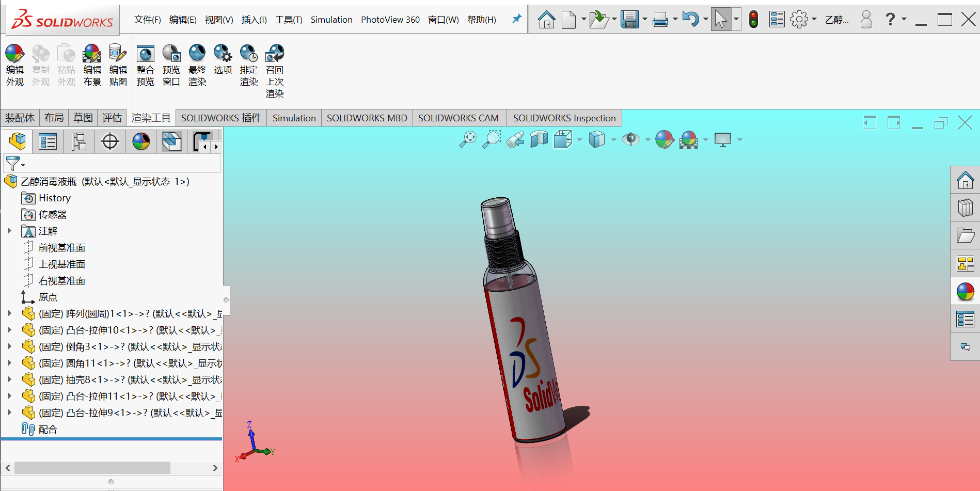Open Appearances, Scenes and Decals pane
The image size is (980, 491).
pos(965,292)
